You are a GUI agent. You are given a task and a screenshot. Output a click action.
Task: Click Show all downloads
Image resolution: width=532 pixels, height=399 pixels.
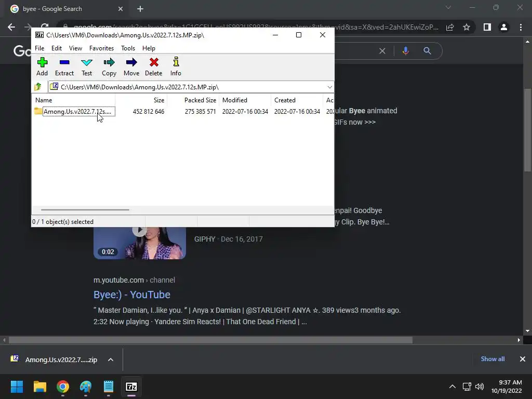coord(493,358)
